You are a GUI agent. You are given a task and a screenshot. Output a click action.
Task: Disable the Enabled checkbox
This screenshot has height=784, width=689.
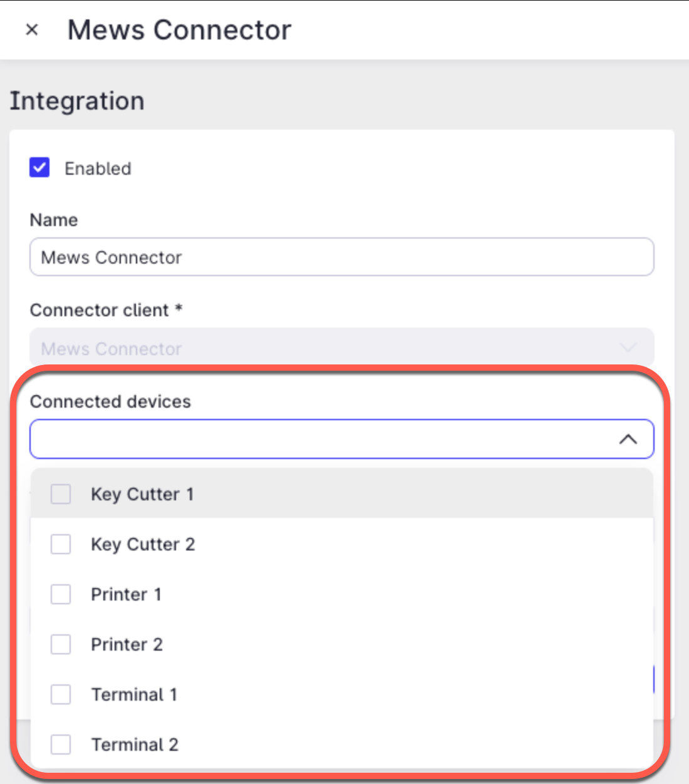(39, 168)
